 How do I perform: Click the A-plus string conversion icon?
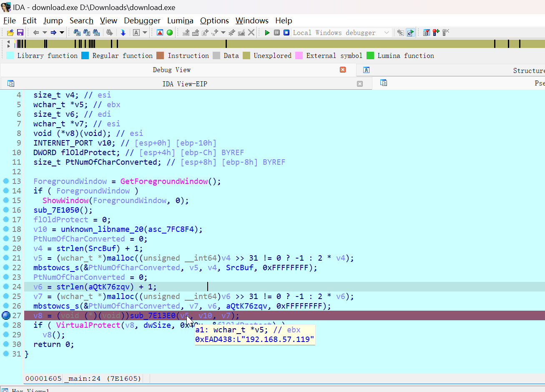coord(205,33)
